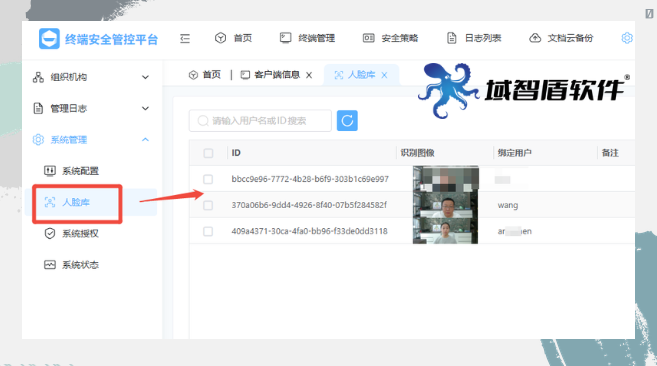This screenshot has height=366, width=657.
Task: Click the face thumbnail in the wang row
Action: tap(445, 205)
